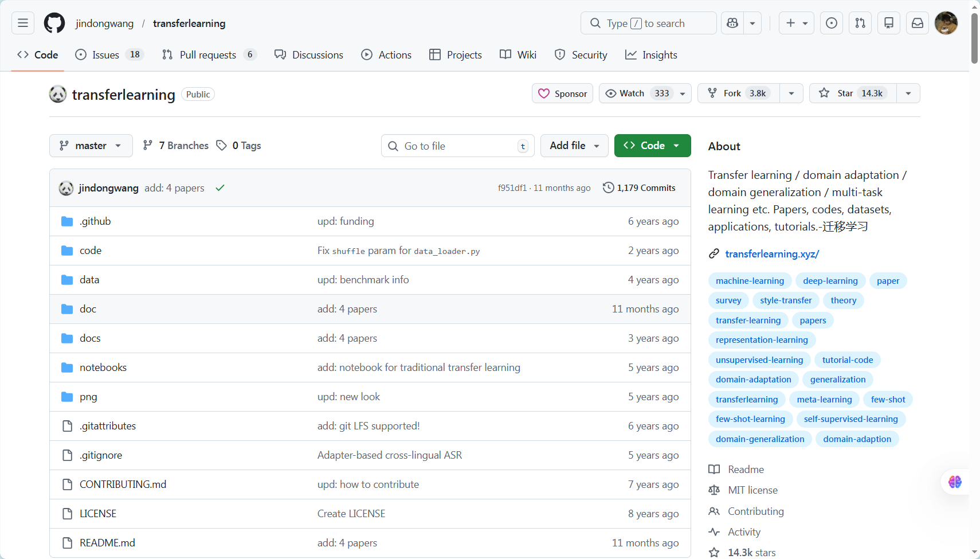Switch to the Issues tab
980x559 pixels.
[x=109, y=54]
